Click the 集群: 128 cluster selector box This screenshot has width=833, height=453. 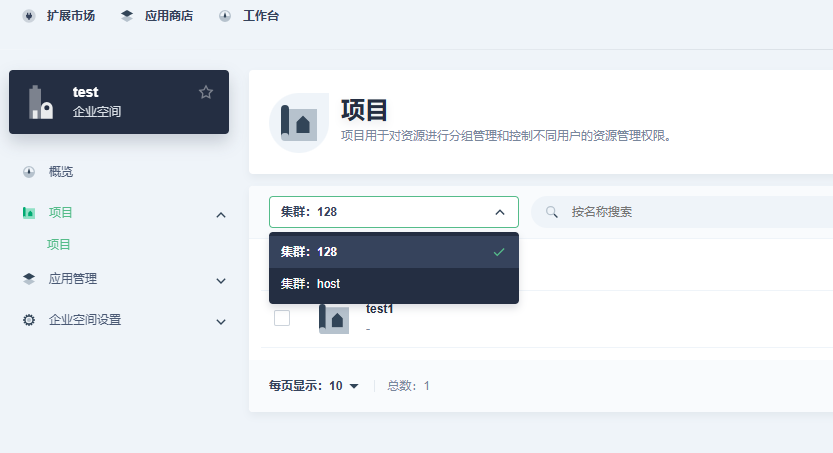(x=394, y=212)
